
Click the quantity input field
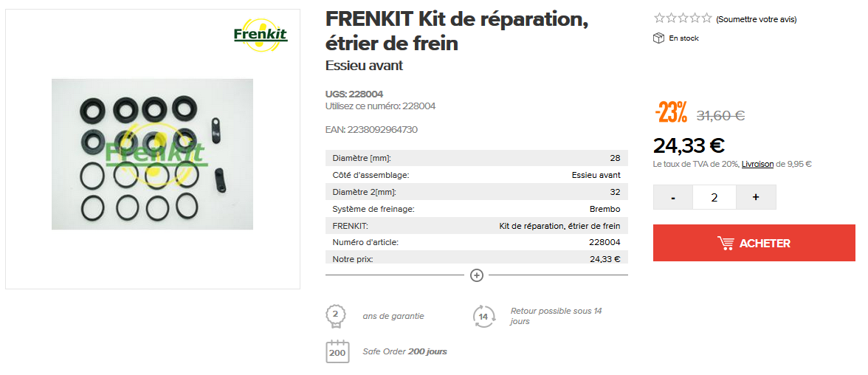point(714,197)
